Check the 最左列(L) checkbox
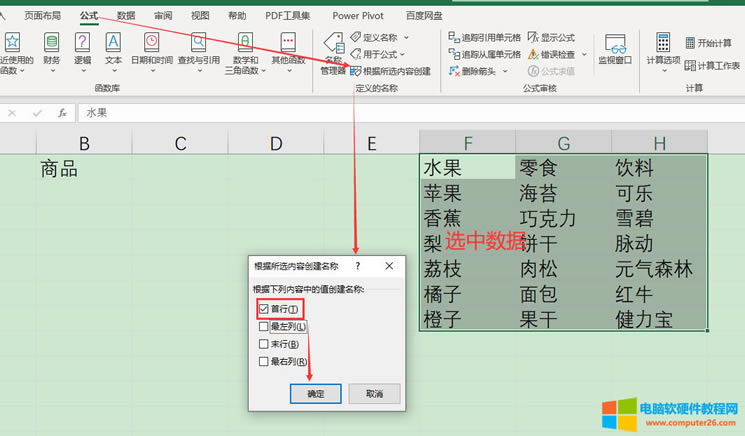745x436 pixels. pyautogui.click(x=264, y=327)
